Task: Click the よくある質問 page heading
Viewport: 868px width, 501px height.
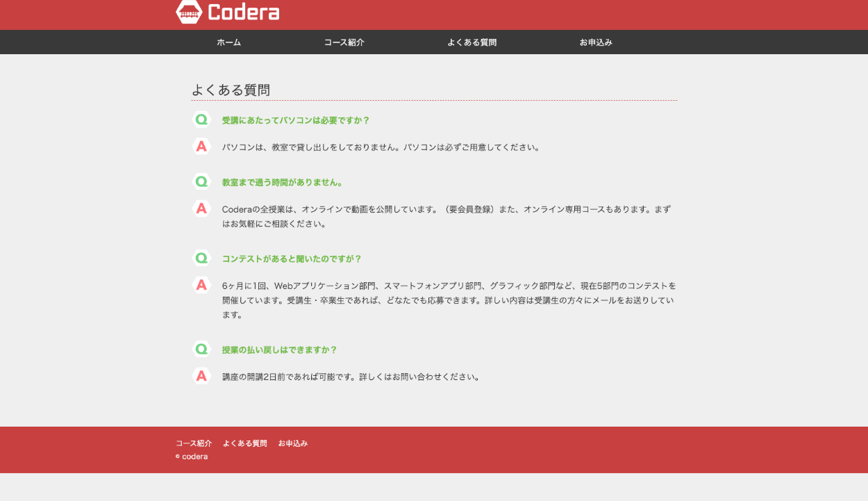Action: (231, 90)
